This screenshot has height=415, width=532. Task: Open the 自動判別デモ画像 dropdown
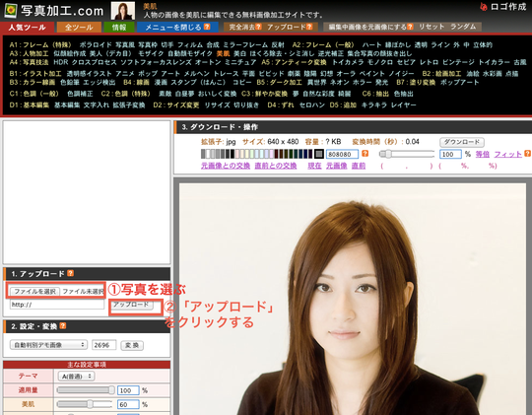48,345
